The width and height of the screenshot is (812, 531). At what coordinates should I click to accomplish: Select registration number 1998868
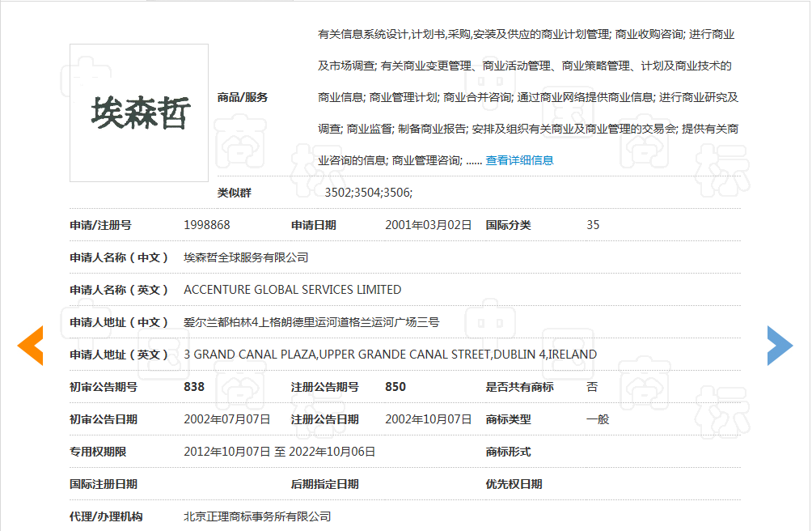206,225
